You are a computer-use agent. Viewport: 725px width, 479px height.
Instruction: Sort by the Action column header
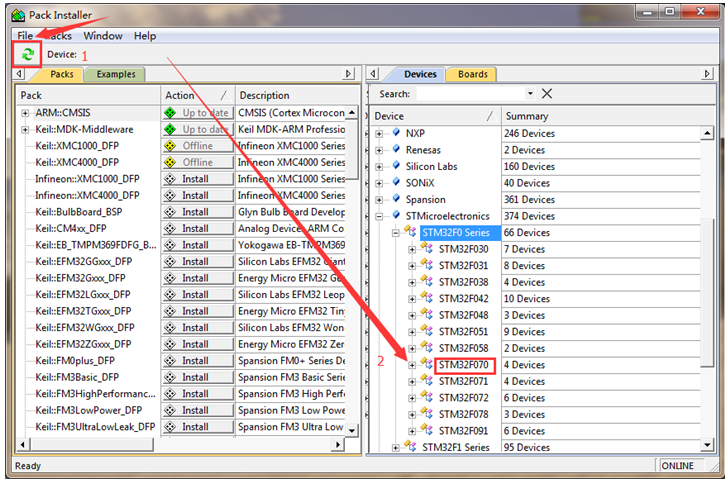(x=198, y=96)
